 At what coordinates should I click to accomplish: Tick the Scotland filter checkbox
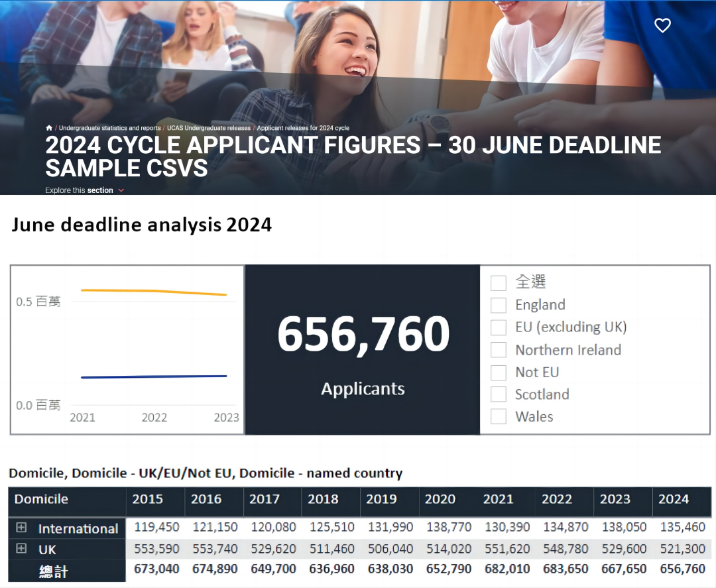click(499, 394)
